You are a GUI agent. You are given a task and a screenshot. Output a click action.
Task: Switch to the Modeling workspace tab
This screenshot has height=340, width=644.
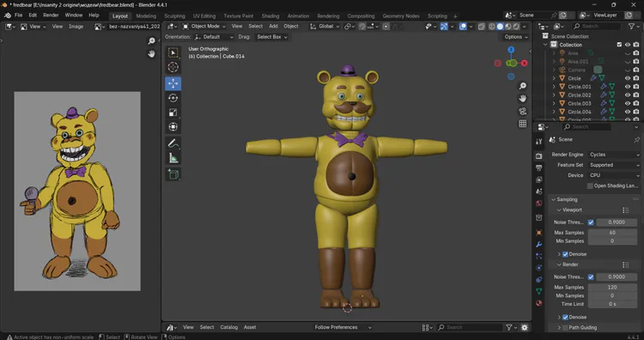tap(146, 16)
